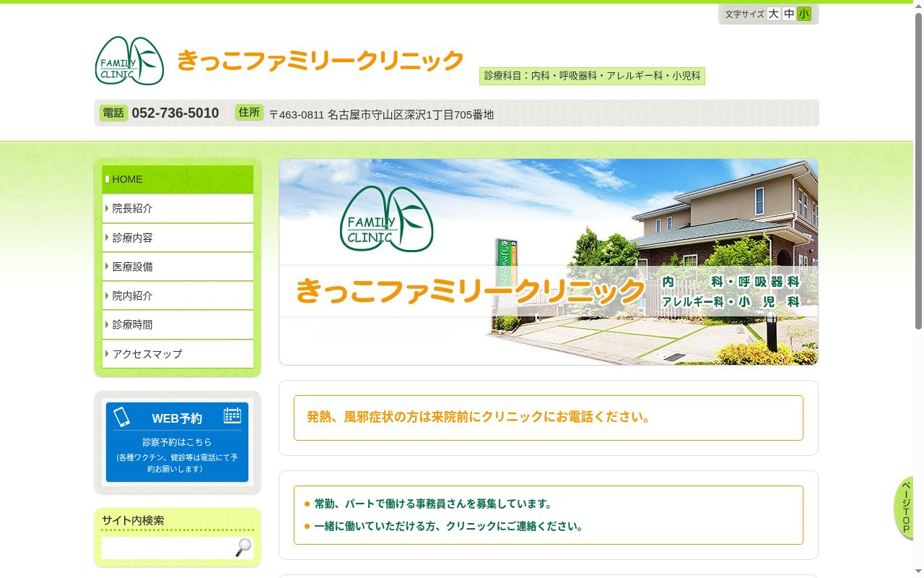Click the smartphone icon in WEB予約 banner
Screen dimensions: 924x578
pos(121,417)
